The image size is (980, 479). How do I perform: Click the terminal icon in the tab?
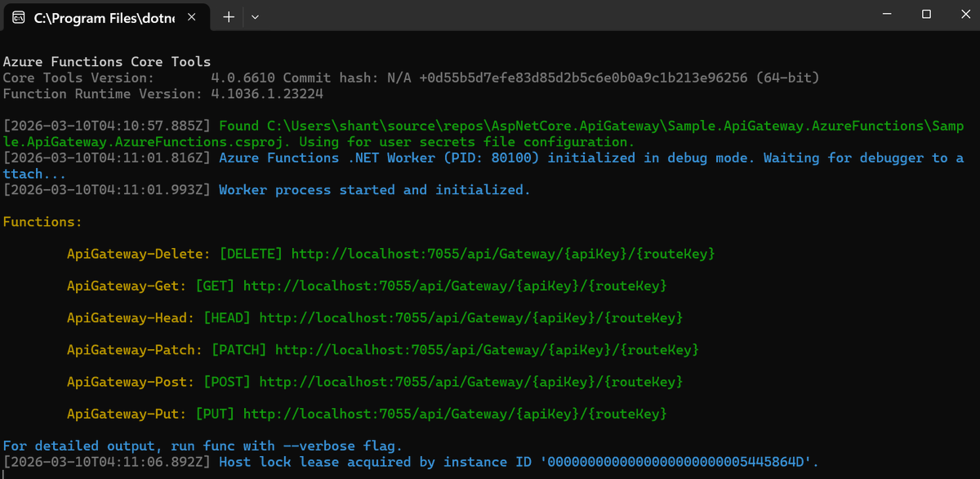(x=18, y=16)
